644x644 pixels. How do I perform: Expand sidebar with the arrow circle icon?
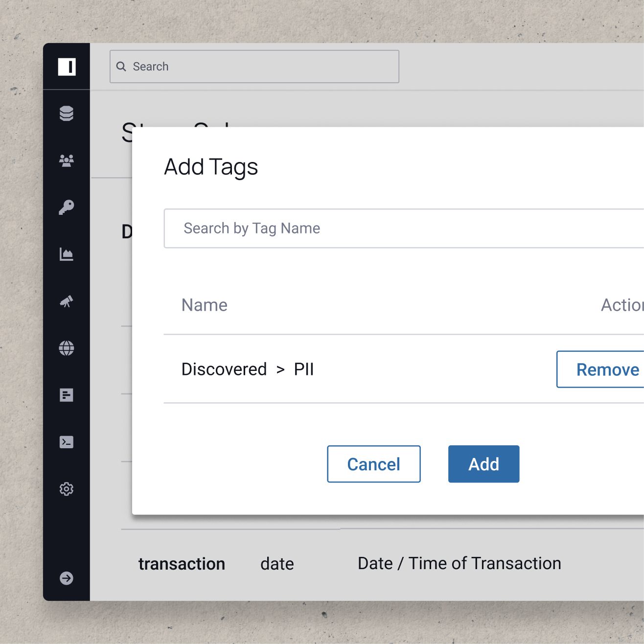click(67, 578)
